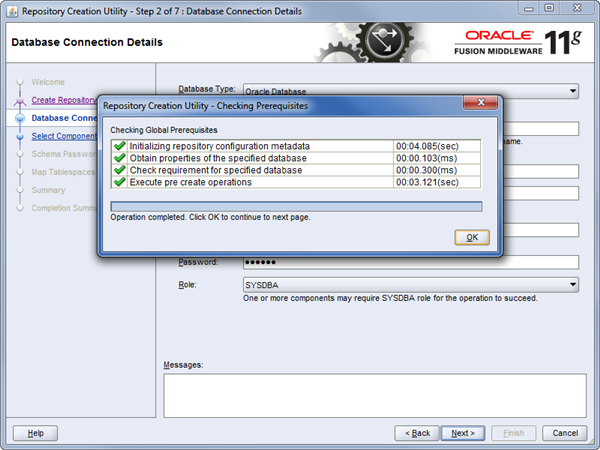Close the Repository Creation Utility main window
The width and height of the screenshot is (600, 450).
click(x=577, y=8)
